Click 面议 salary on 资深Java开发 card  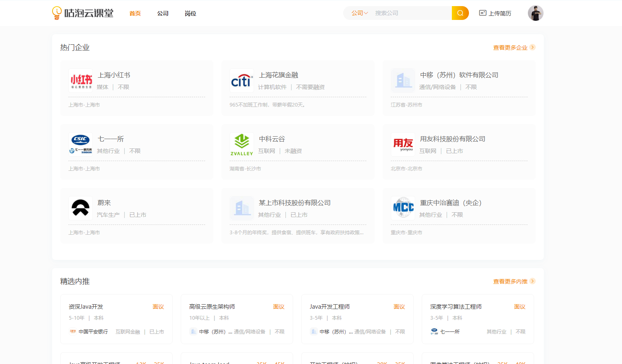(x=158, y=307)
